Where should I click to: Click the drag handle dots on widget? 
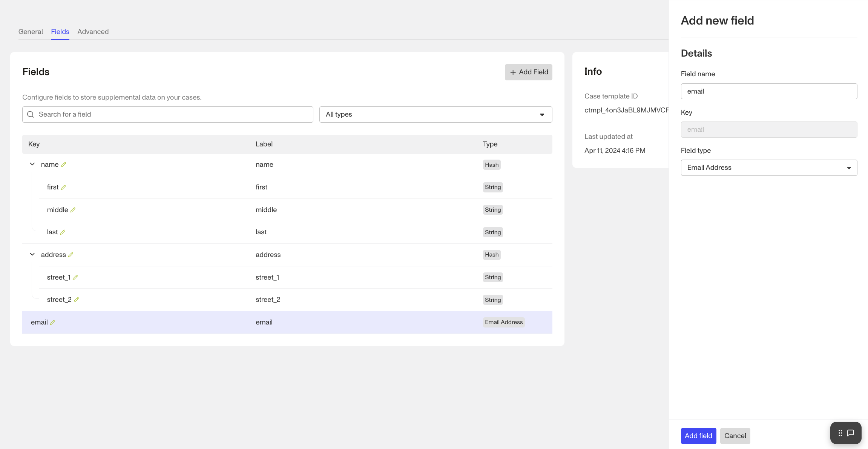tap(840, 433)
